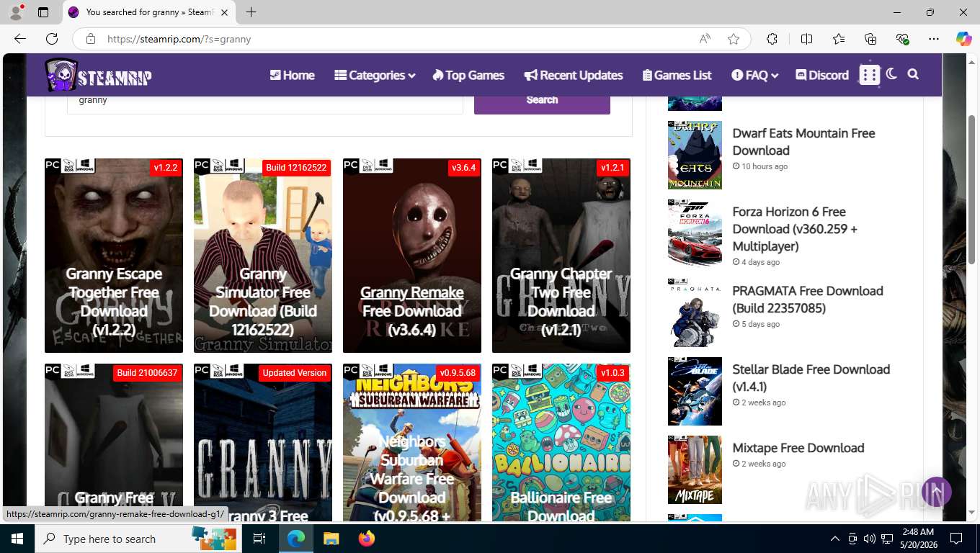
Task: Open Top Games page
Action: pyautogui.click(x=468, y=75)
